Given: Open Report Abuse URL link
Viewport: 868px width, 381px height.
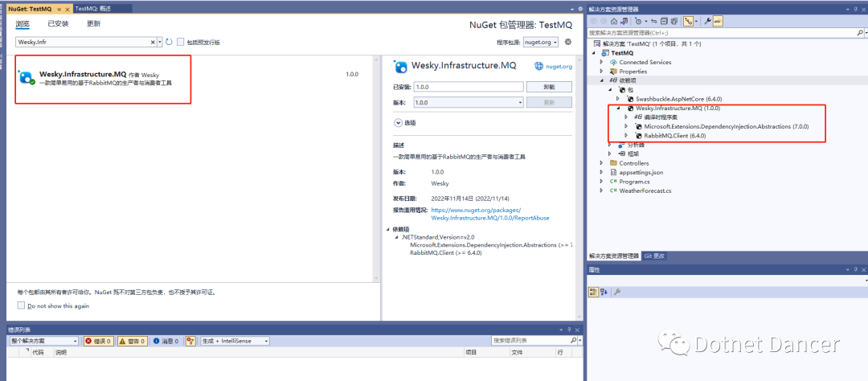Looking at the screenshot, I should [490, 215].
